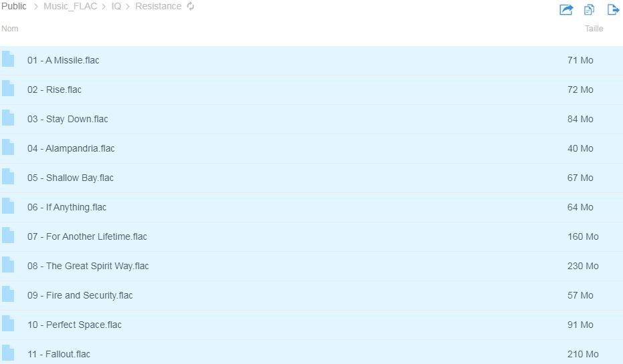623x364 pixels.
Task: Click the refresh icon beside Resistance
Action: click(191, 7)
